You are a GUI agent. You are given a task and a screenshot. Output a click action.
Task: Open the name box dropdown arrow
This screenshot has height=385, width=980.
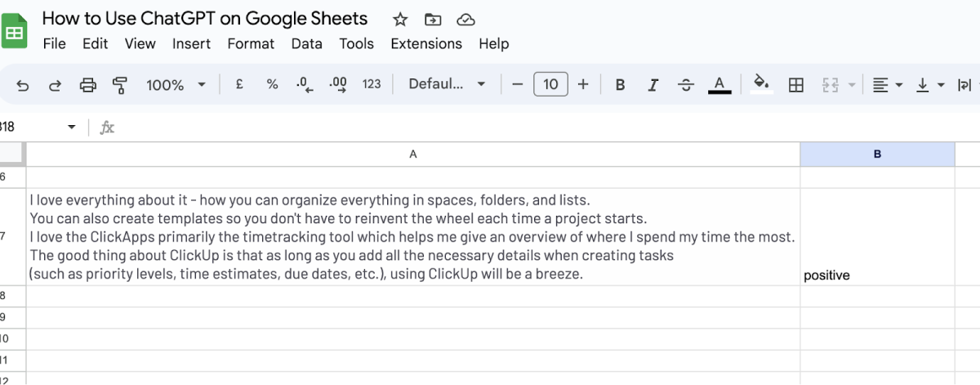pos(71,128)
